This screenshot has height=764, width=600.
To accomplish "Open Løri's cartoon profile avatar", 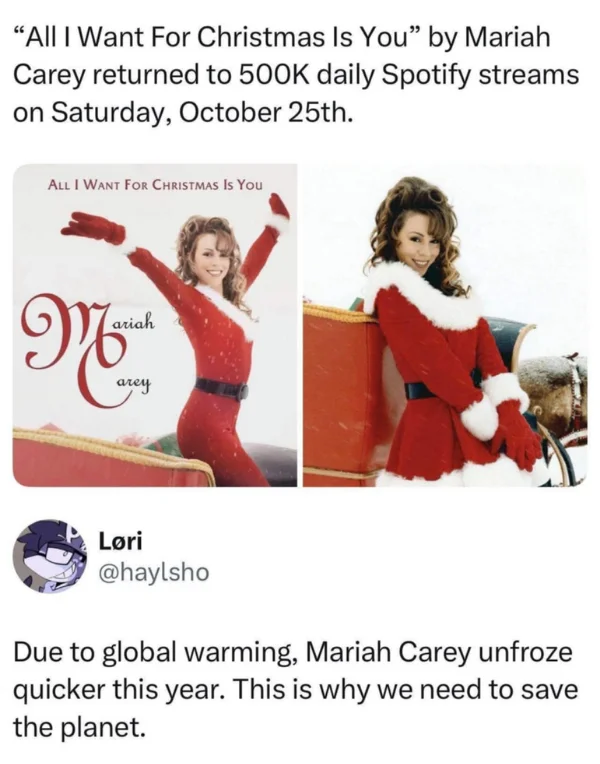I will click(50, 556).
